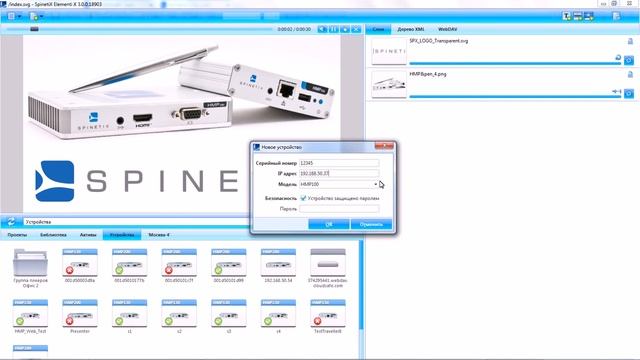Screen dimensions: 640x360
Task: Select the device named s3
Action: tap(229, 316)
